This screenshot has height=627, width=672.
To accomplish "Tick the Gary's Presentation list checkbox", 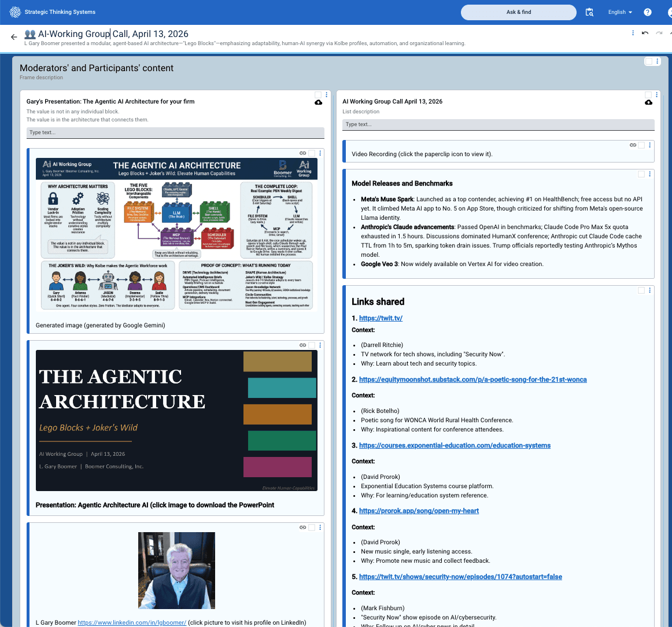I will [318, 95].
